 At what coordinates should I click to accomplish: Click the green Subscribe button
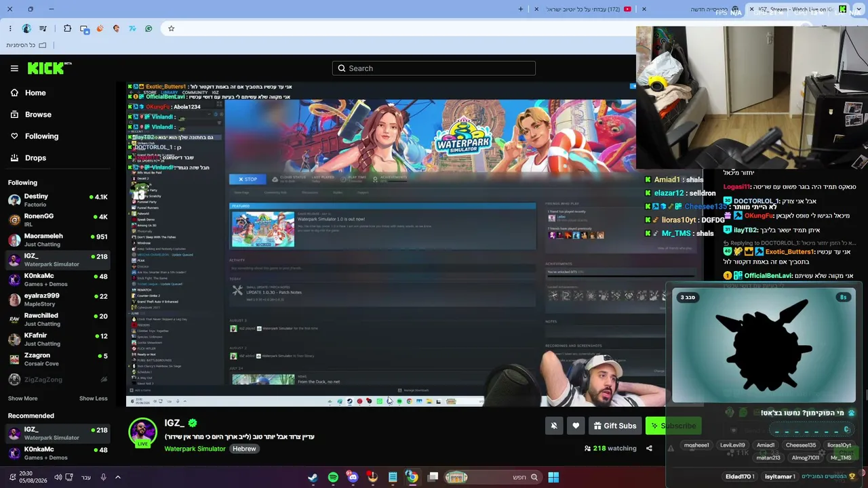(x=673, y=426)
